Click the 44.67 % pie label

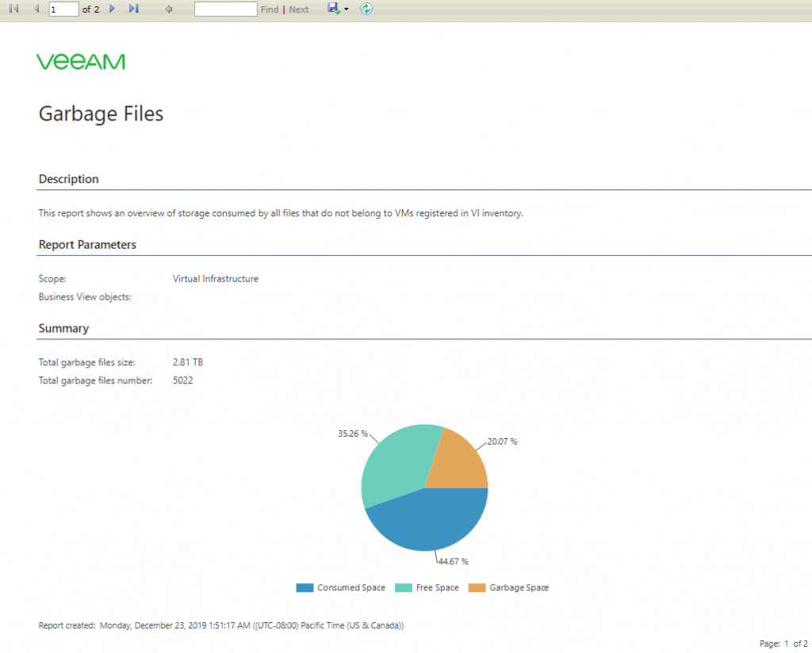(x=453, y=561)
